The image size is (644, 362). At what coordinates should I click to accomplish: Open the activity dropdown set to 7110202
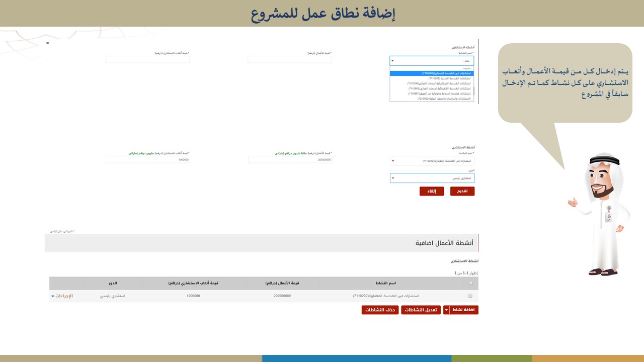tap(432, 161)
